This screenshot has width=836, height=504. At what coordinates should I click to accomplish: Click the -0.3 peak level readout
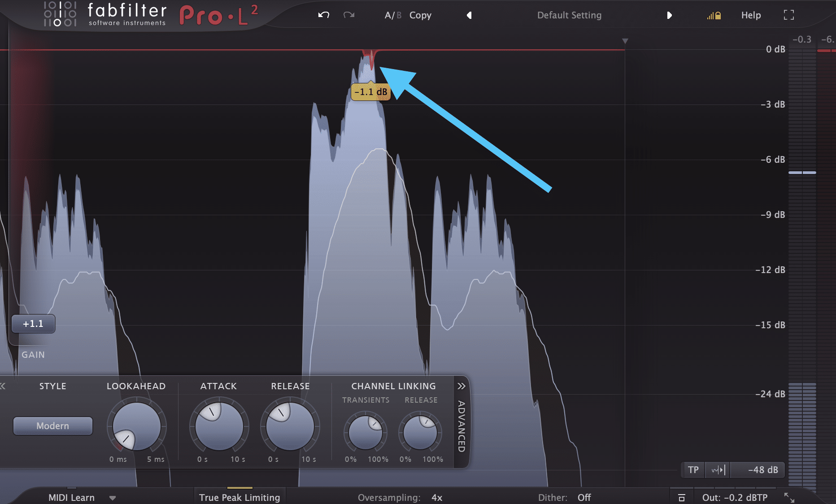pyautogui.click(x=802, y=39)
